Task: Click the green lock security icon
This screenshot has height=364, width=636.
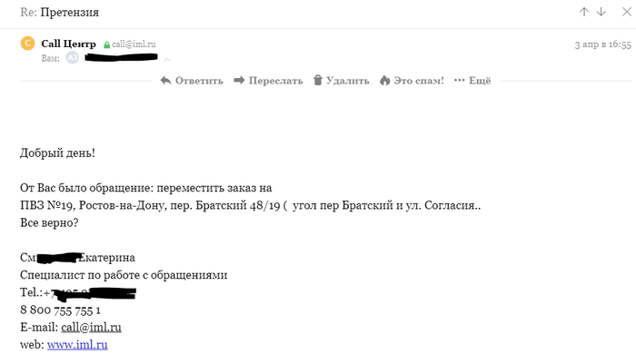Action: coord(106,44)
